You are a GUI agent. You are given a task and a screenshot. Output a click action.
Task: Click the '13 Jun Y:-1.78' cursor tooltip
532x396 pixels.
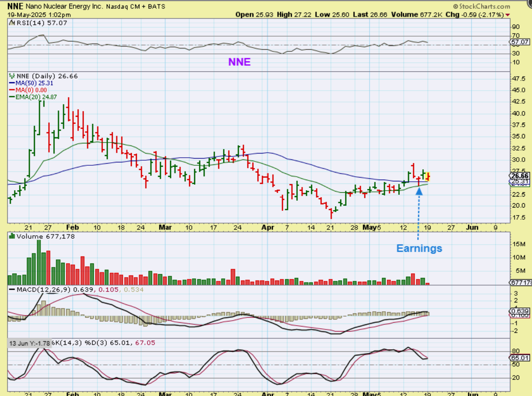coord(30,343)
